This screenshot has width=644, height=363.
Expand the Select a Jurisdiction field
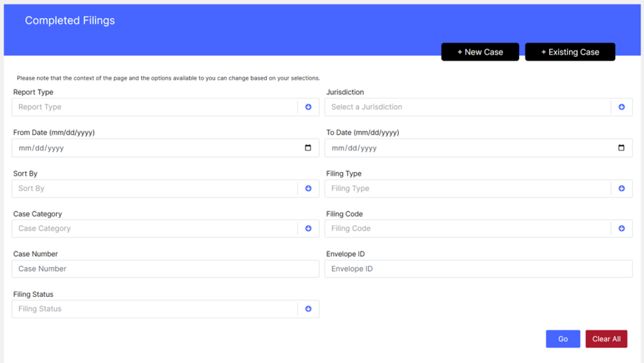467,107
